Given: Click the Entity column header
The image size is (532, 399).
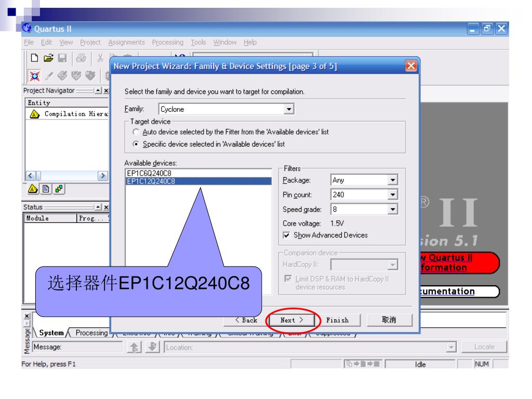Looking at the screenshot, I should click(x=67, y=102).
